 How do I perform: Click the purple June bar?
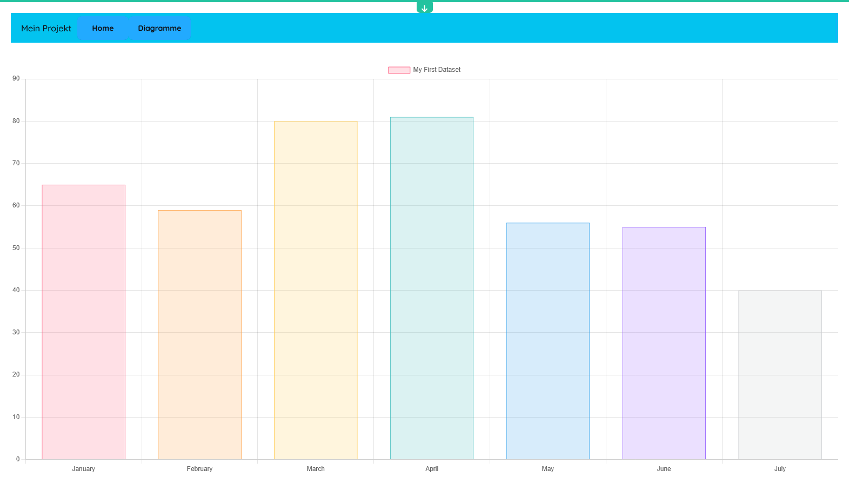(x=664, y=343)
